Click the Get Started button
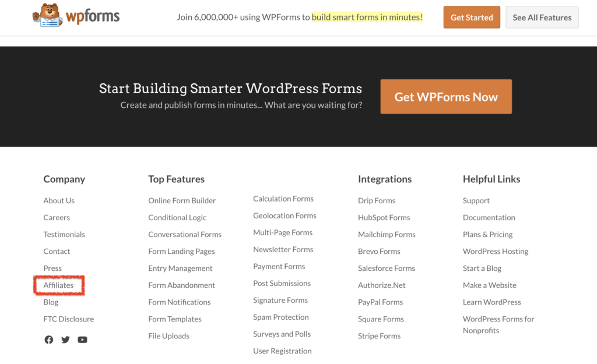This screenshot has width=597, height=364. coord(471,17)
